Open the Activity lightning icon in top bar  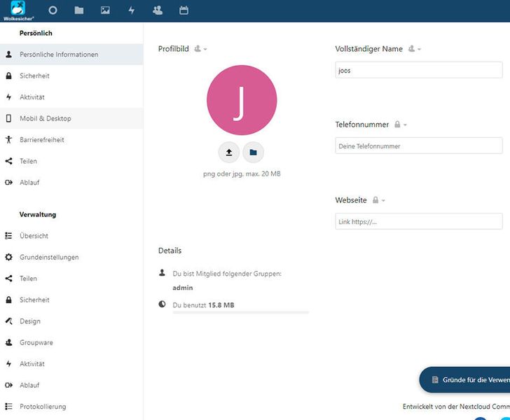(132, 10)
